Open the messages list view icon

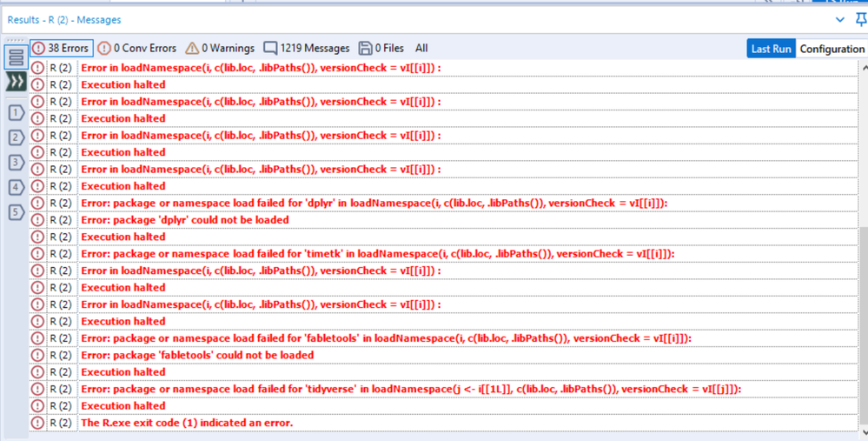[16, 57]
